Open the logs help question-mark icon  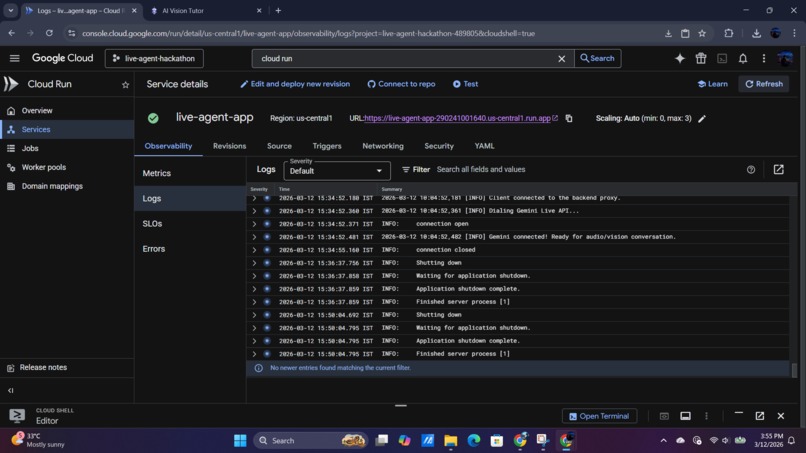(x=750, y=170)
